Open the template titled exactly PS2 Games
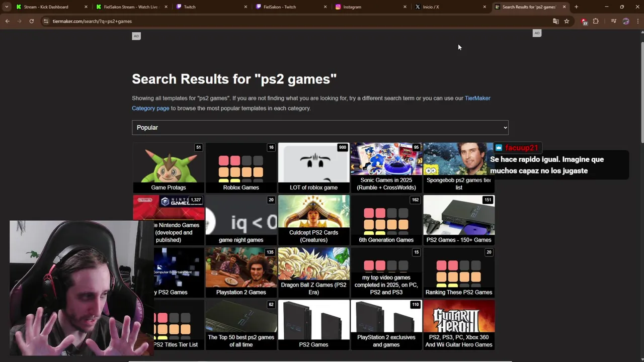 pos(313,325)
